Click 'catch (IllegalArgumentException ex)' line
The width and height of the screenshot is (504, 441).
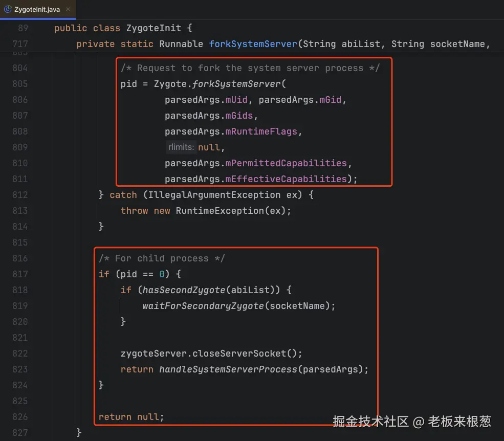pos(206,195)
